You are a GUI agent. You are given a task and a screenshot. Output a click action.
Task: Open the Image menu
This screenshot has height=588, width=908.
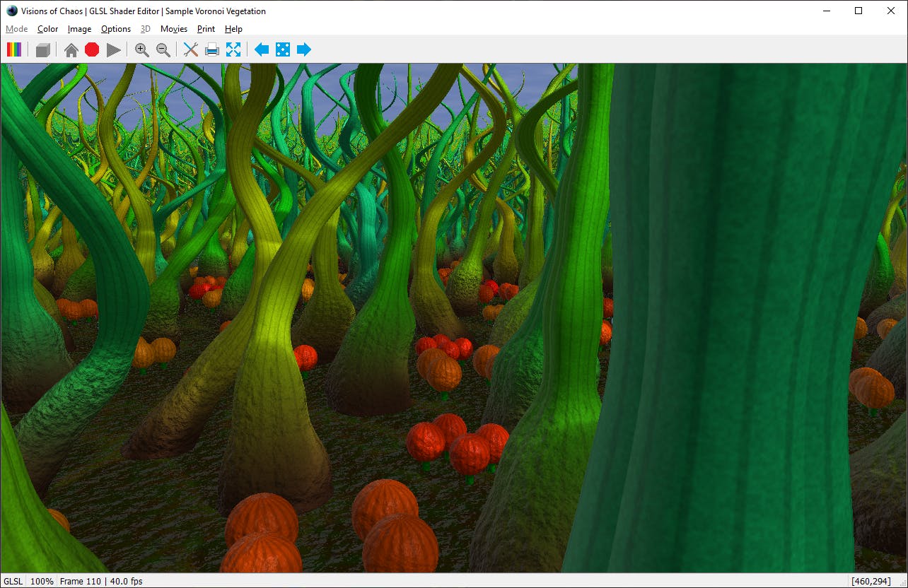[79, 29]
